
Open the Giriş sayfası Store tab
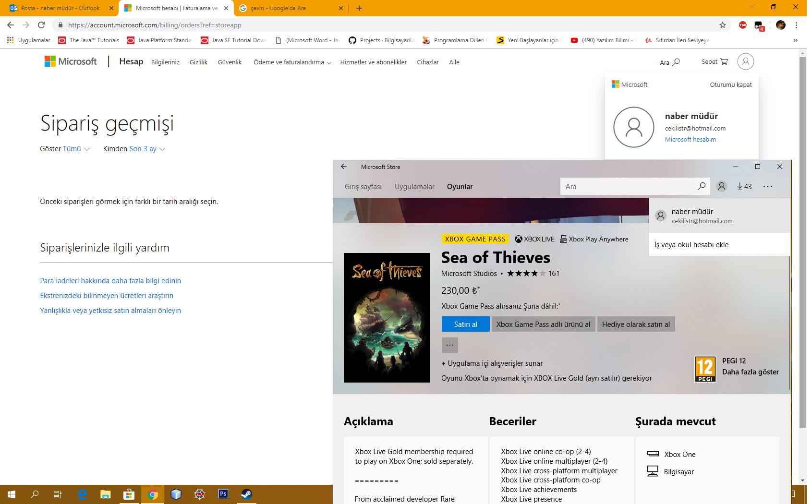click(x=363, y=187)
